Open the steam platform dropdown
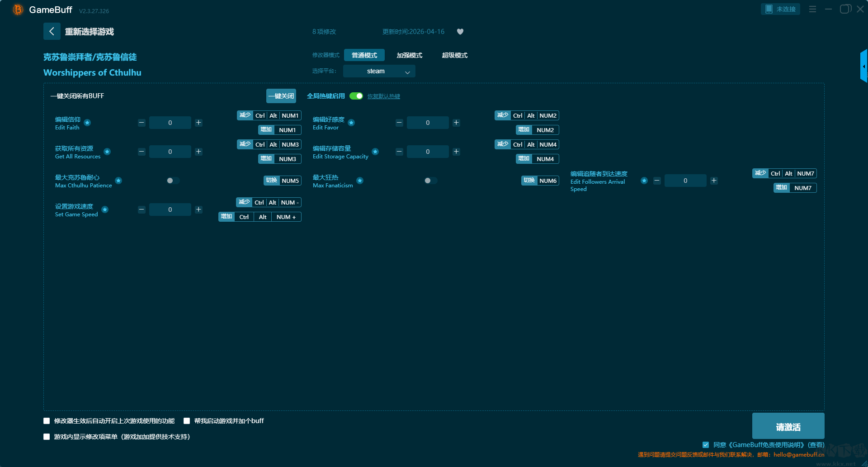 (379, 71)
